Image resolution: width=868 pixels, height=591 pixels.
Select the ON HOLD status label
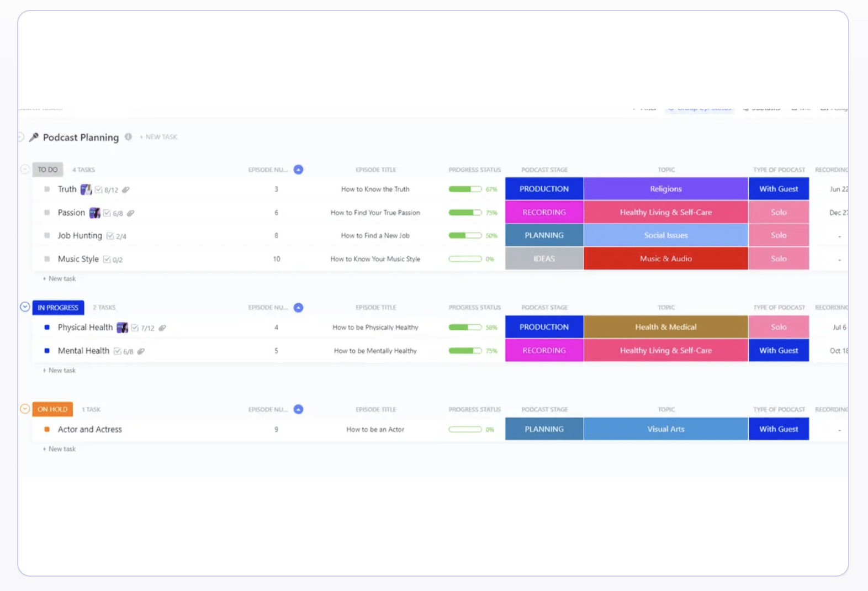[52, 409]
